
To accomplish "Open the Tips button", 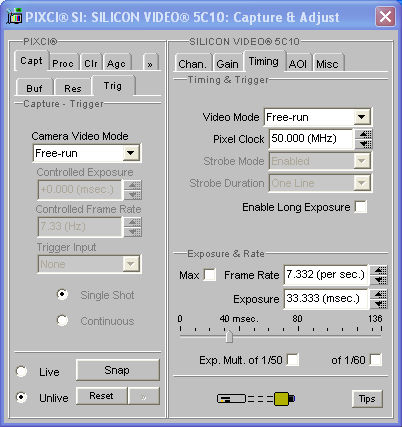I will [367, 399].
